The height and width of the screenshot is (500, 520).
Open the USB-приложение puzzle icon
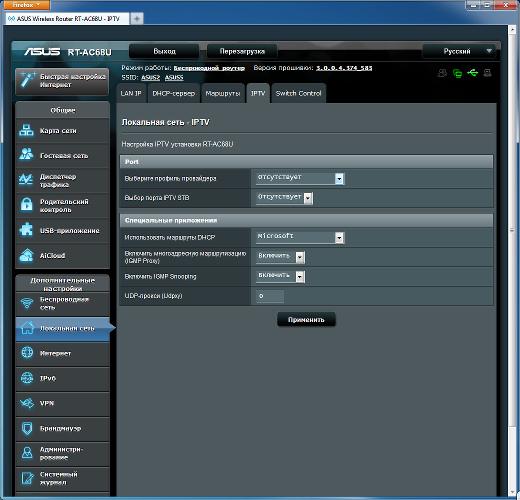tap(26, 230)
